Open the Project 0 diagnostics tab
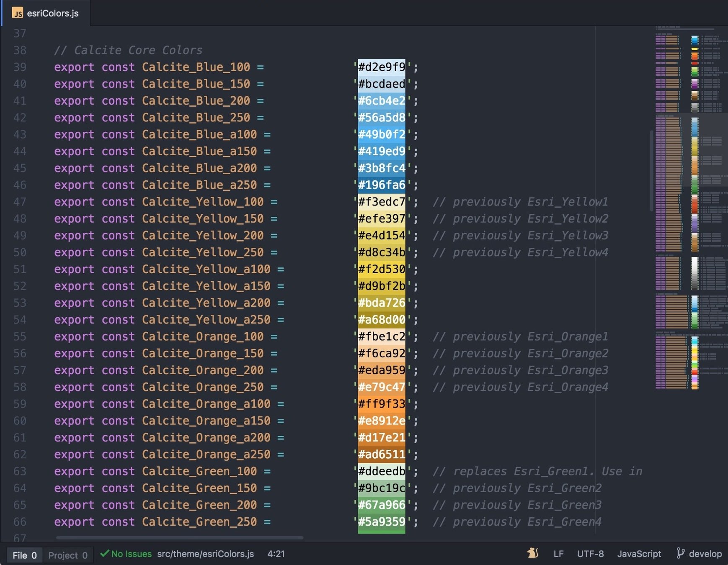 tap(68, 555)
